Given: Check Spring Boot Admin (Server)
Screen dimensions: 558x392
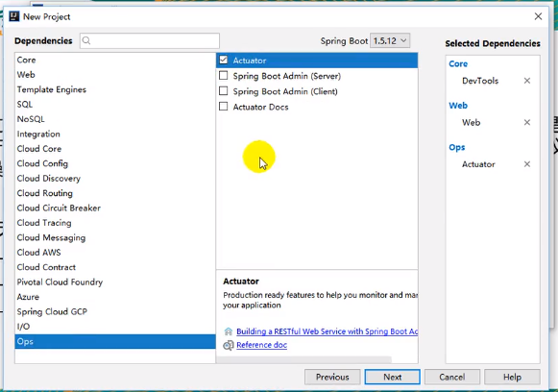Looking at the screenshot, I should coord(224,76).
